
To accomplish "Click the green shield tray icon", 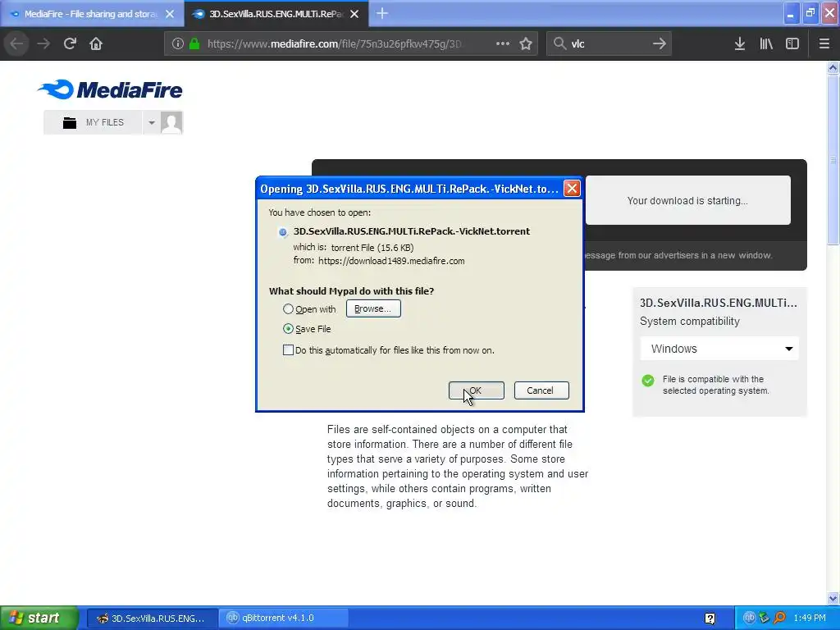I will (765, 618).
